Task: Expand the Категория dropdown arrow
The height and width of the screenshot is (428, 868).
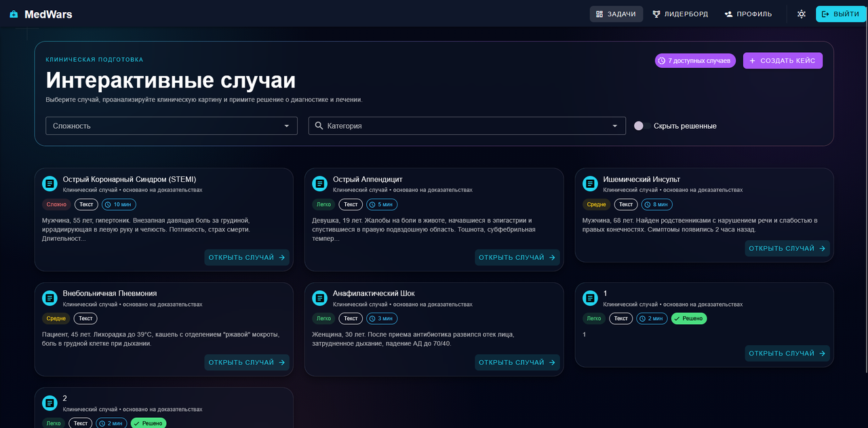Action: pos(615,125)
